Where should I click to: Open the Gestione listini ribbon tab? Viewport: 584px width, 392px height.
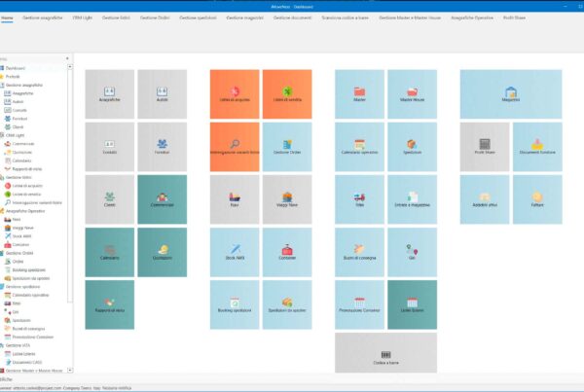tap(116, 18)
